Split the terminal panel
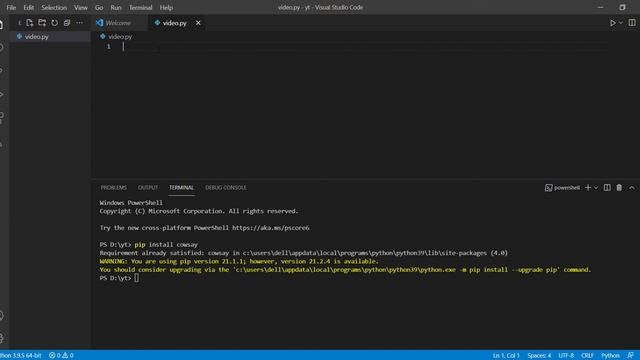640x360 pixels. [x=607, y=188]
